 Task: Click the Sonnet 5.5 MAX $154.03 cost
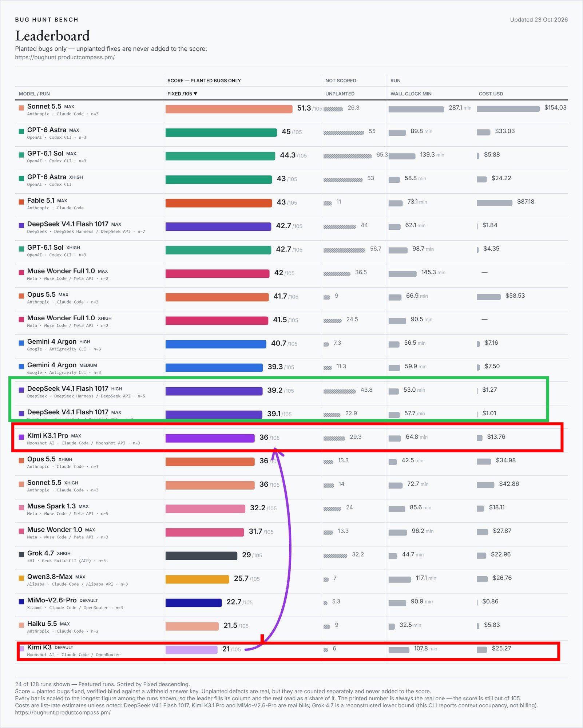click(555, 107)
